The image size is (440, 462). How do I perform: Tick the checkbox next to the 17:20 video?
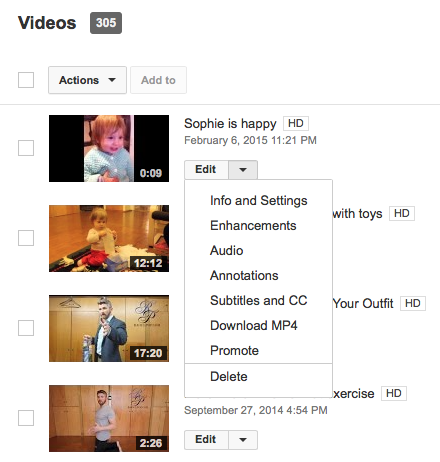26,328
